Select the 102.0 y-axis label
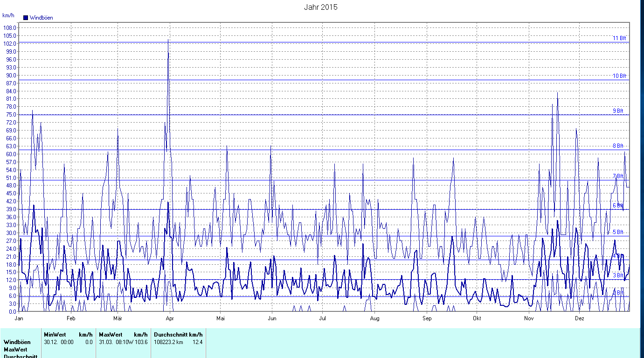This screenshot has width=644, height=358. click(10, 44)
